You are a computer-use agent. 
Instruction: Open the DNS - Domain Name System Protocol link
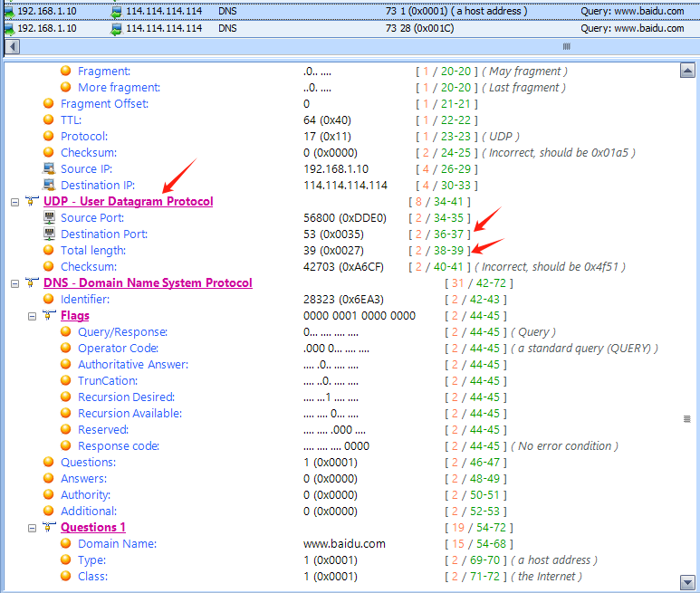point(148,283)
